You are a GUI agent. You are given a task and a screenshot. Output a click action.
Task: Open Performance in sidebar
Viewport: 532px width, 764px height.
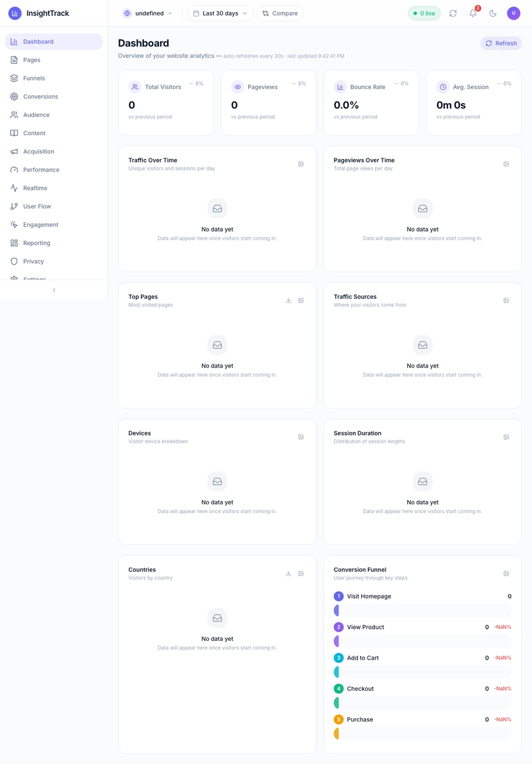coord(54,170)
